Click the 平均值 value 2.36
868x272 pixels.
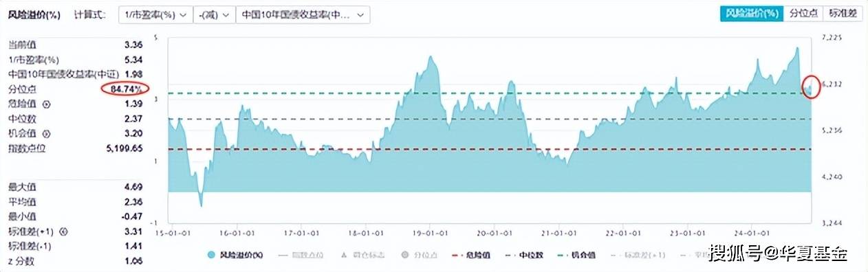pos(133,201)
